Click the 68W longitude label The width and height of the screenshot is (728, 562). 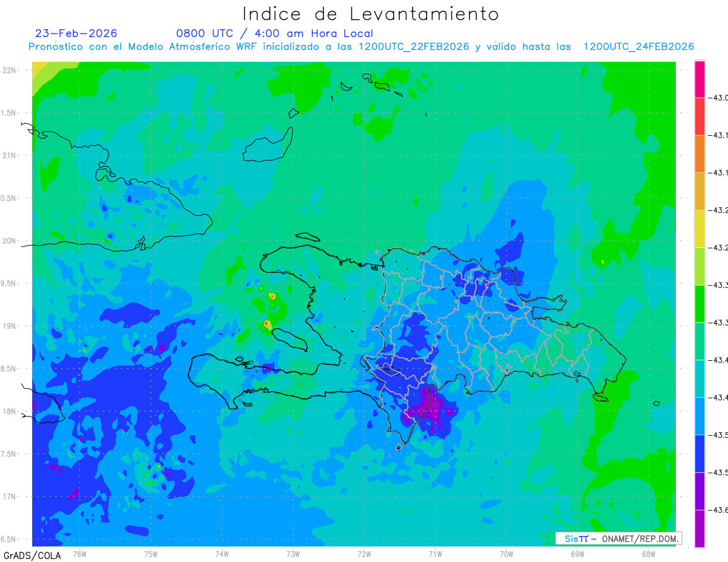[x=649, y=554]
